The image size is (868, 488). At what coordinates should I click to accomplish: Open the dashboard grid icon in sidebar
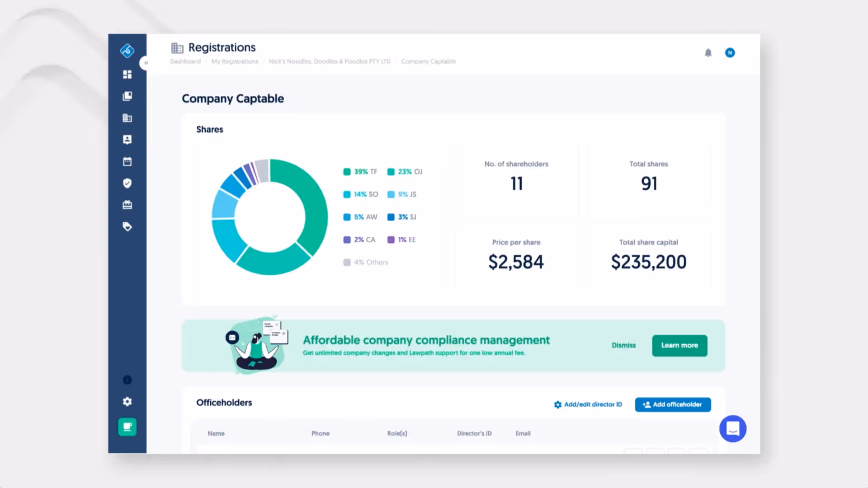tap(127, 75)
